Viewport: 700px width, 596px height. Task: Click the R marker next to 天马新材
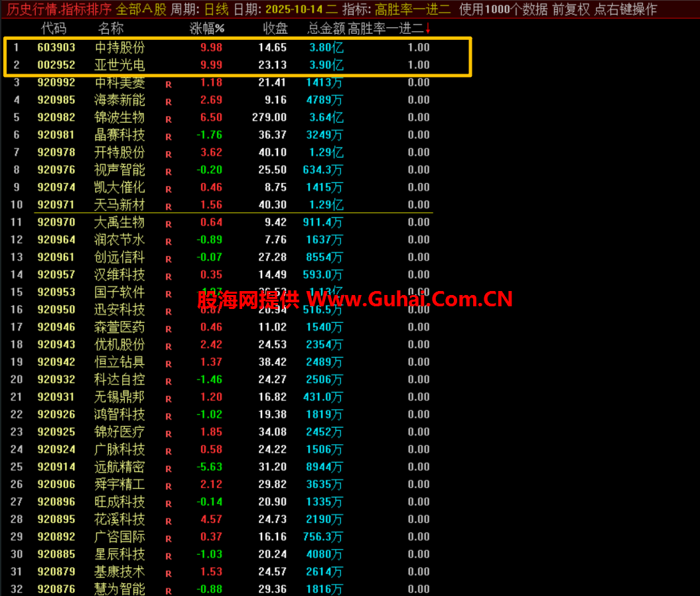(169, 207)
